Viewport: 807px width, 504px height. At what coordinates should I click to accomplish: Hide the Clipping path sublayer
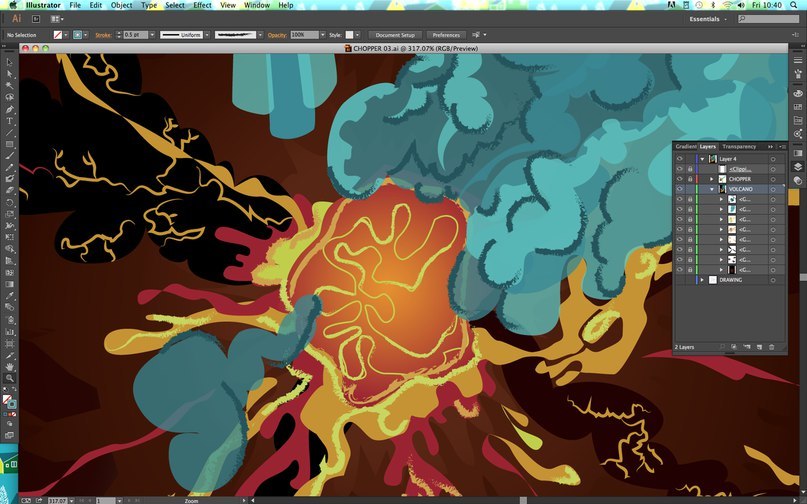tap(680, 169)
